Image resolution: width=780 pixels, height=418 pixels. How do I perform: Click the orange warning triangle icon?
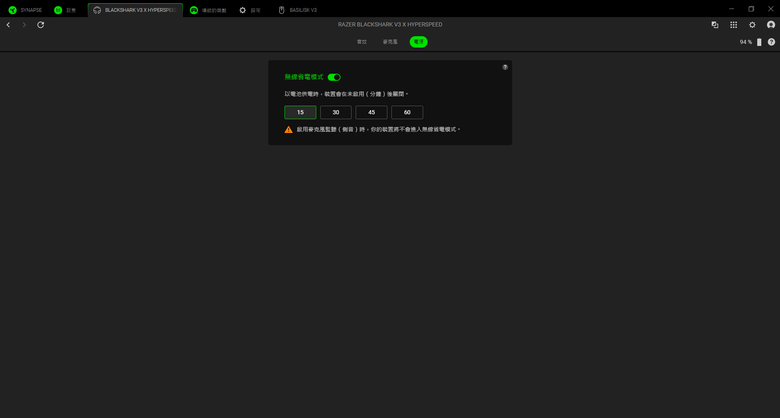click(x=289, y=129)
